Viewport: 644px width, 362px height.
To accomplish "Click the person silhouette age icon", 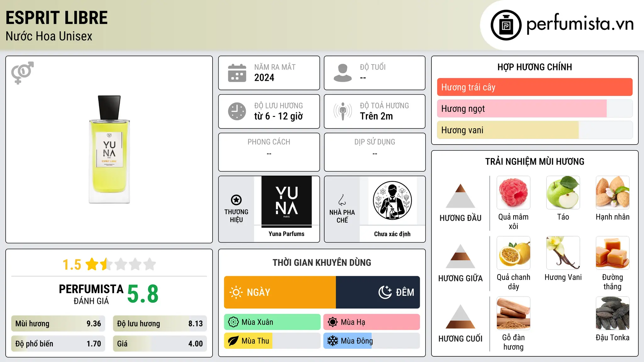I will (x=343, y=73).
